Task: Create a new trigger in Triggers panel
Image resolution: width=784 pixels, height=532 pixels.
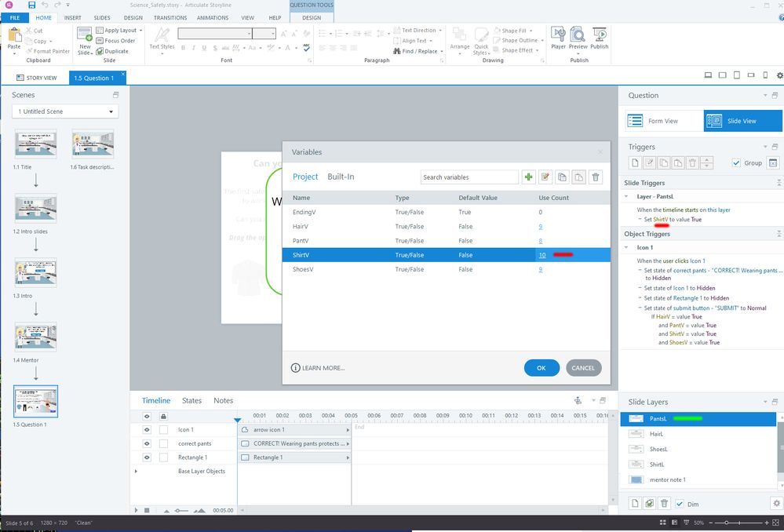Action: click(634, 163)
